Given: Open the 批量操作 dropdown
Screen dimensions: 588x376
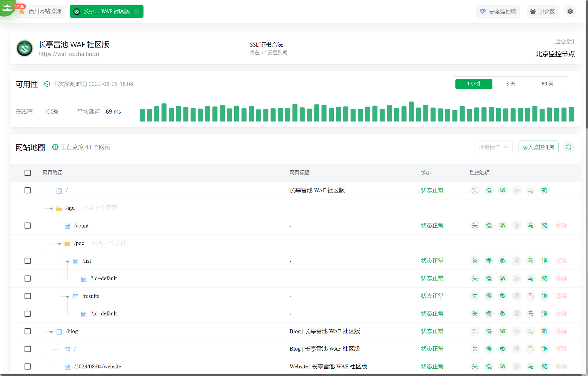Looking at the screenshot, I should coord(494,147).
